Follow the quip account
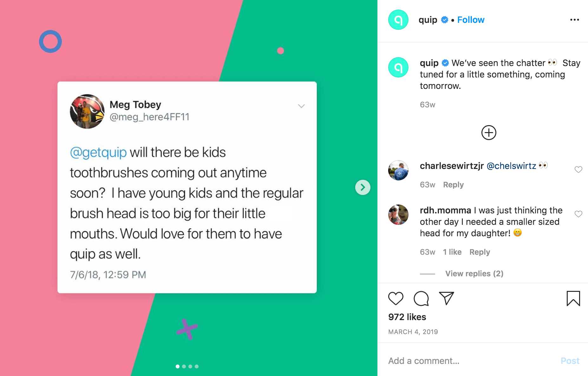Viewport: 588px width, 376px height. point(471,20)
